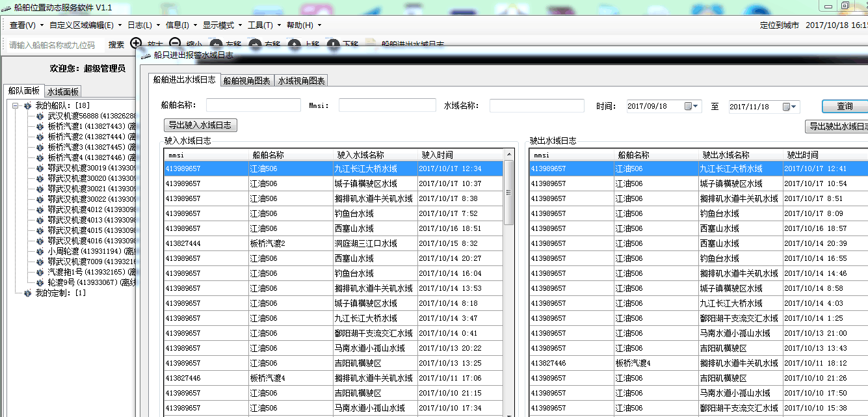Image resolution: width=868 pixels, height=417 pixels.
Task: Open 帮助(H) menu
Action: (x=304, y=25)
